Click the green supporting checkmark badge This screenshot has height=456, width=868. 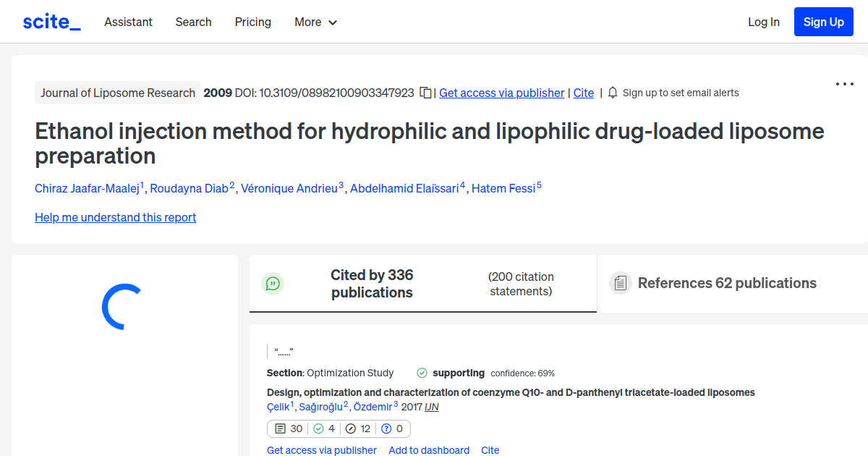coord(421,373)
